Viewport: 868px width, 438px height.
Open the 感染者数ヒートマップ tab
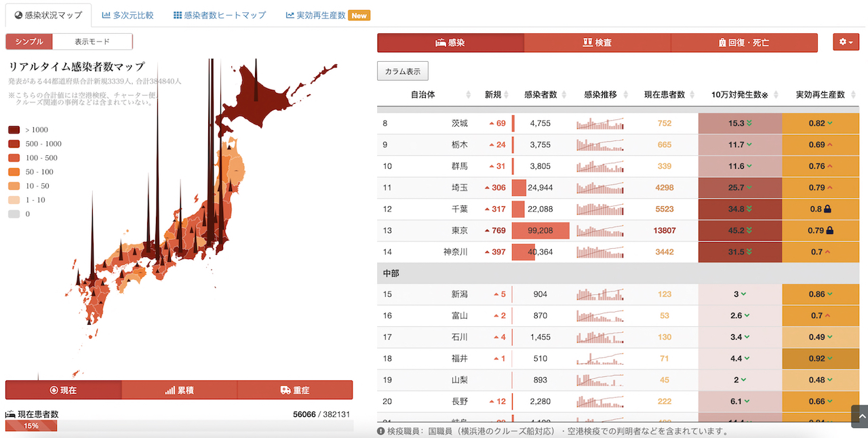(x=219, y=15)
